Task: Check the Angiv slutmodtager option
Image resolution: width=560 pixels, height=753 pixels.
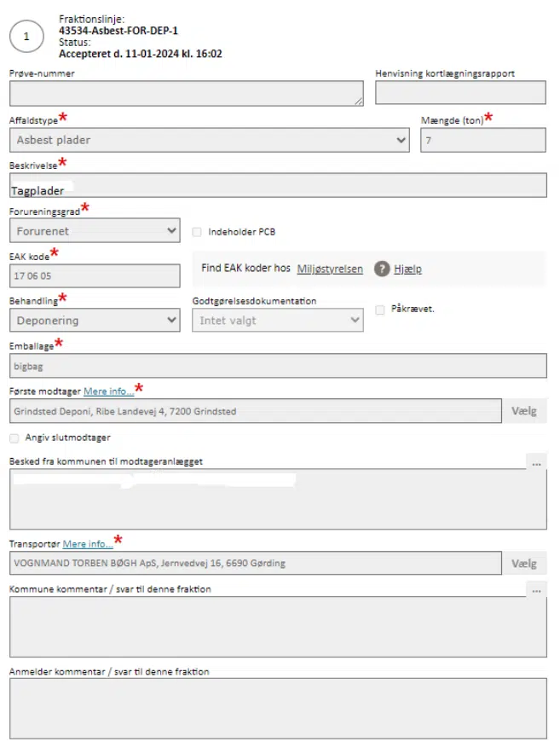Action: coord(14,437)
